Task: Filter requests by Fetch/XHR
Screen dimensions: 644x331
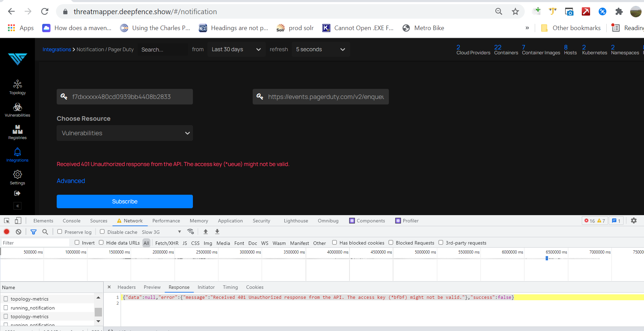Action: pos(167,243)
